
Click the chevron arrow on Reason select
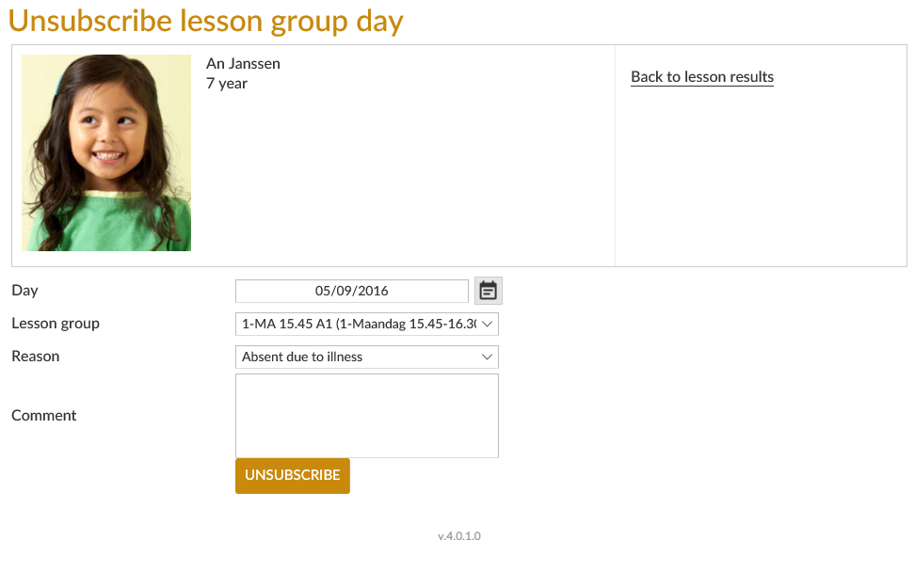click(487, 358)
